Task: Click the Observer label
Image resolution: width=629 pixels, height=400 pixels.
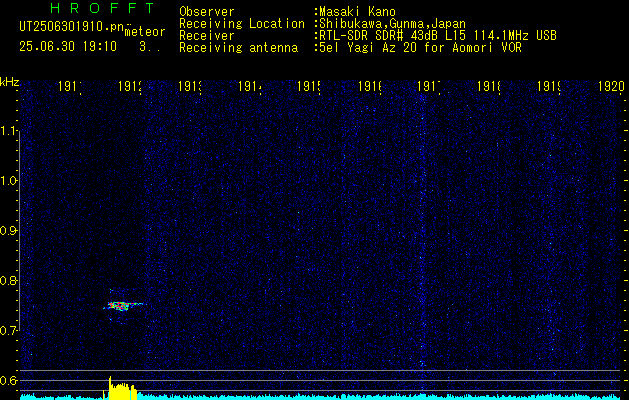Action: [207, 12]
